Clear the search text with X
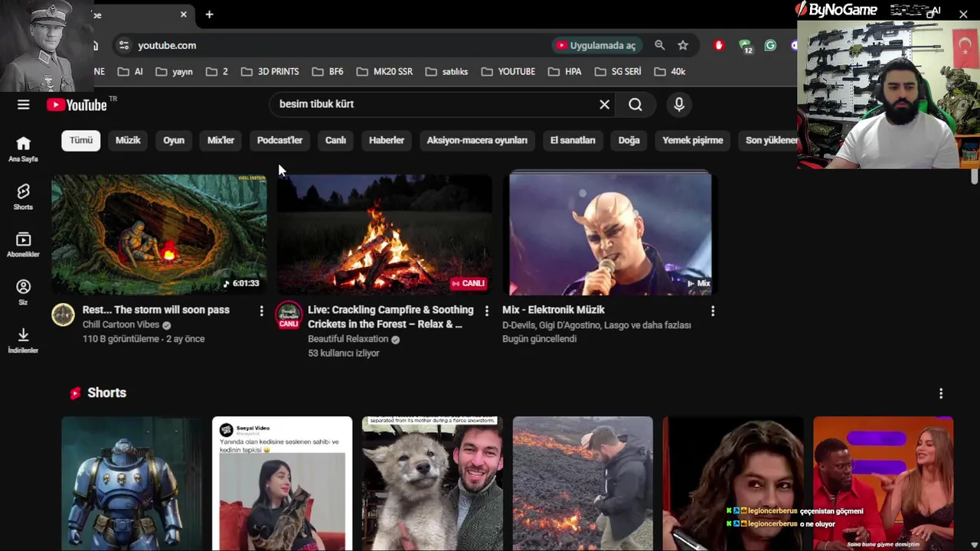 [x=604, y=105]
